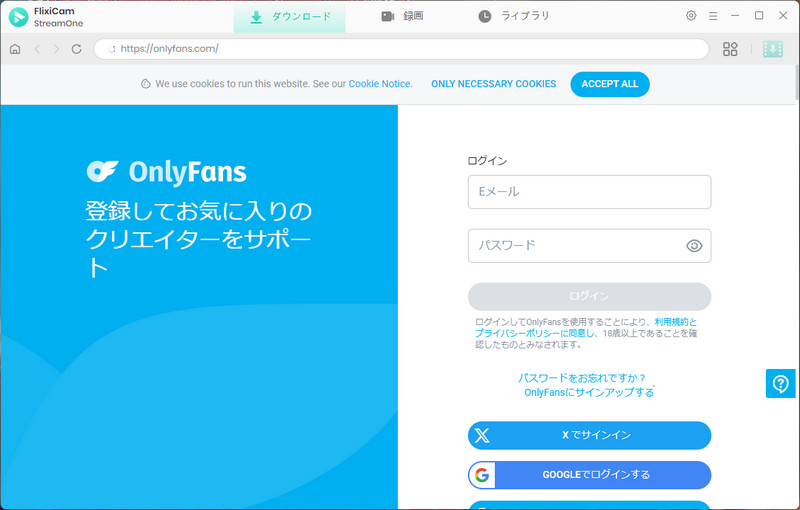Open the hamburger menu icon

pos(713,16)
